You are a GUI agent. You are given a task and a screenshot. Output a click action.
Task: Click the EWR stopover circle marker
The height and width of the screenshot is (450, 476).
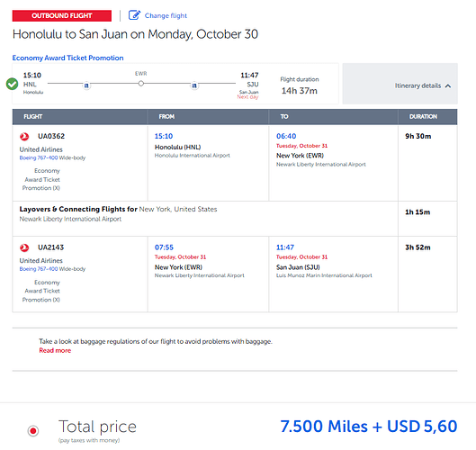click(x=141, y=83)
